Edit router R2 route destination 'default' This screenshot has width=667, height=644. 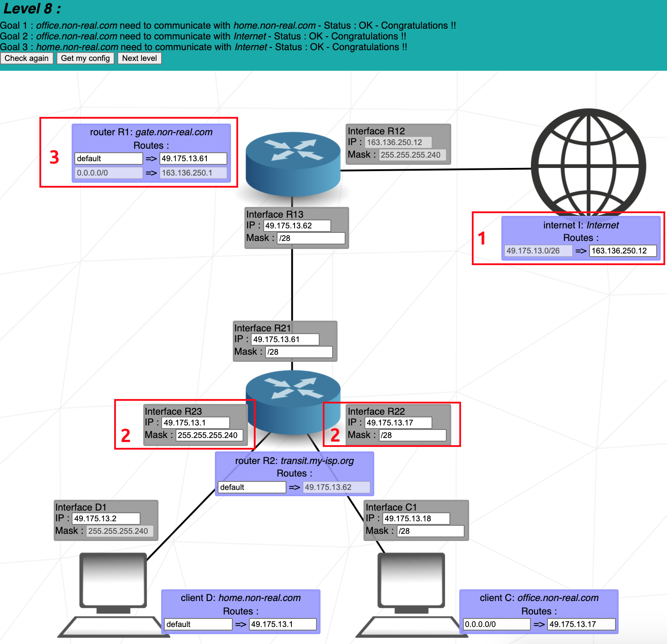[x=252, y=487]
